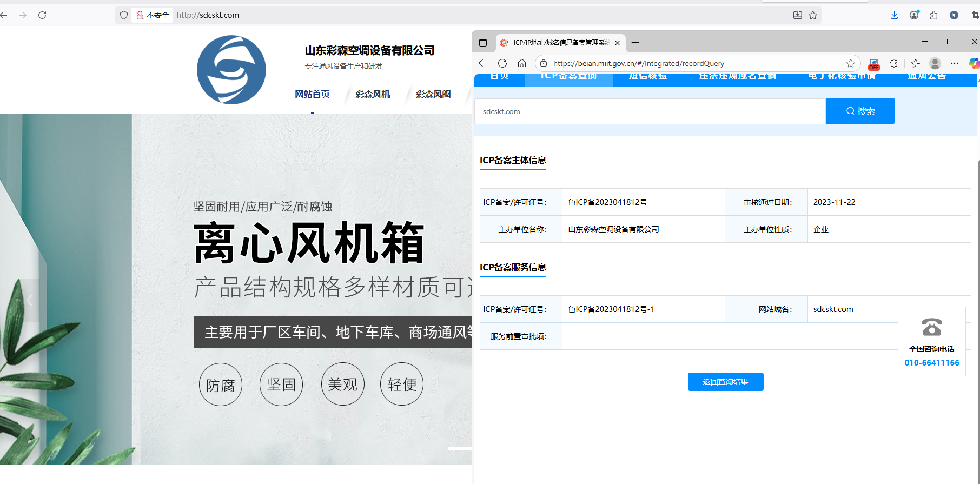Click the 返回查询结果 button
This screenshot has width=980, height=484.
[726, 382]
